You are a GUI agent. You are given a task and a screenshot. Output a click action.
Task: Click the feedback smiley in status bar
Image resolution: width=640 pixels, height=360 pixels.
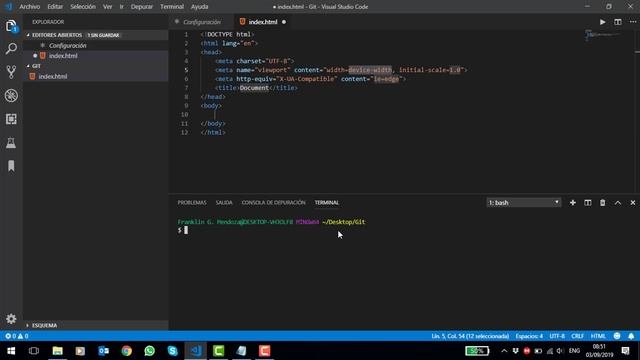pos(617,336)
